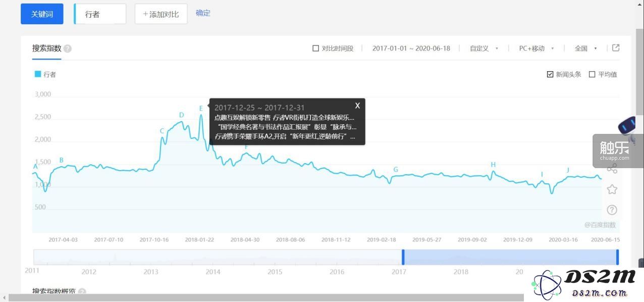Toggle the 对比时间段 checkbox
Screen dimensions: 644x302
[316, 48]
